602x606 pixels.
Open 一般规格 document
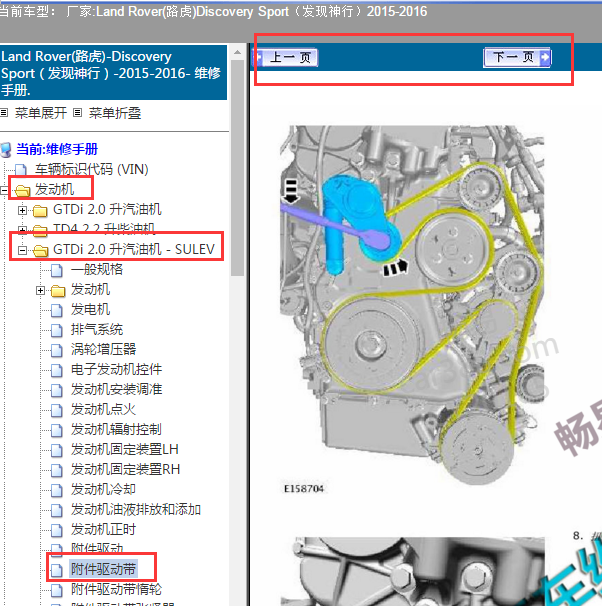(x=97, y=269)
